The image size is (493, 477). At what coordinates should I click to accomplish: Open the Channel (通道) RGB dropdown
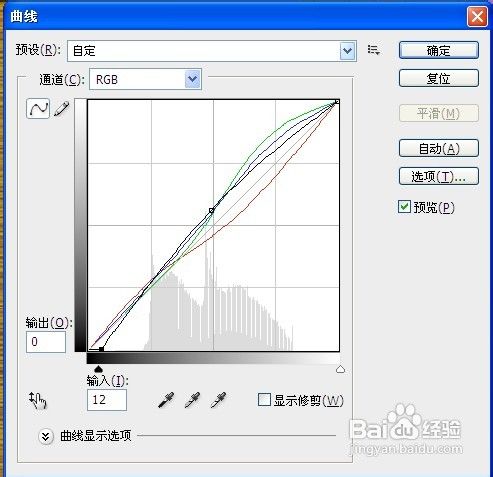click(x=145, y=79)
